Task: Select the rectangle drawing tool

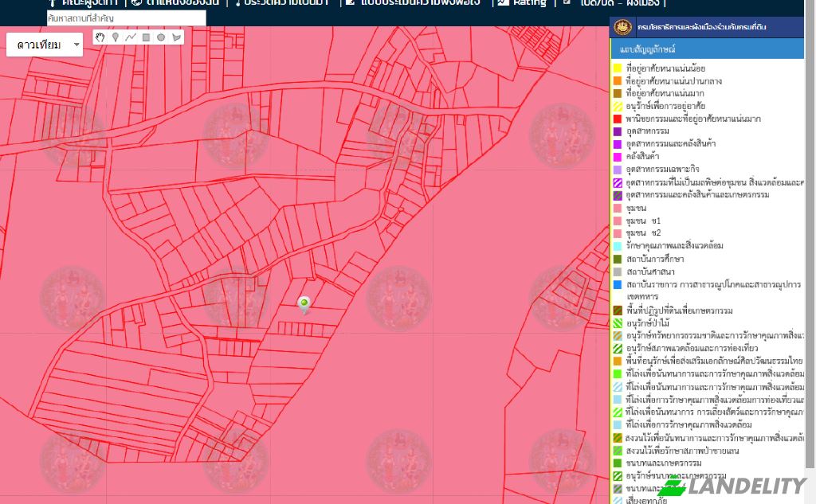Action: coord(146,37)
